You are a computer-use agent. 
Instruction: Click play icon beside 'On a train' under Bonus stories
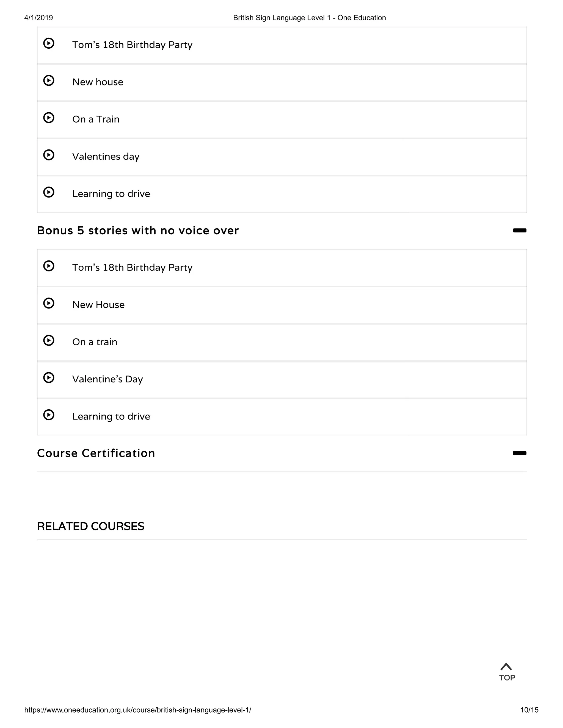coord(49,341)
